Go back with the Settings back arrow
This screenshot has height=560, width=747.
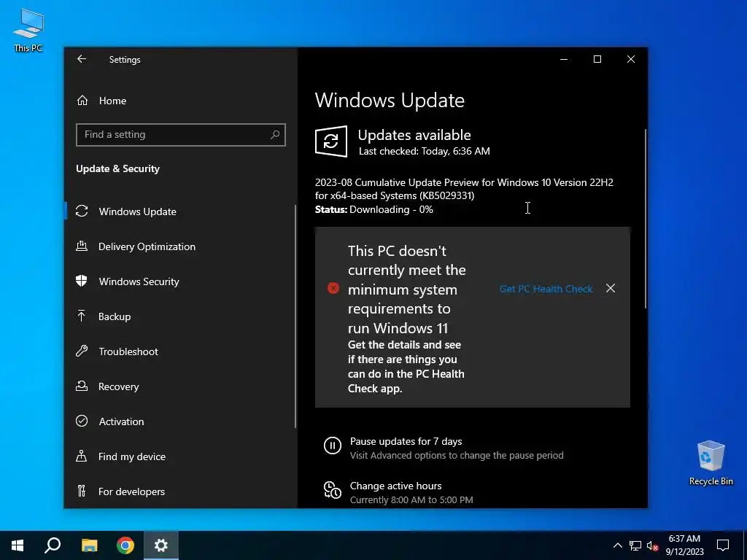tap(82, 59)
